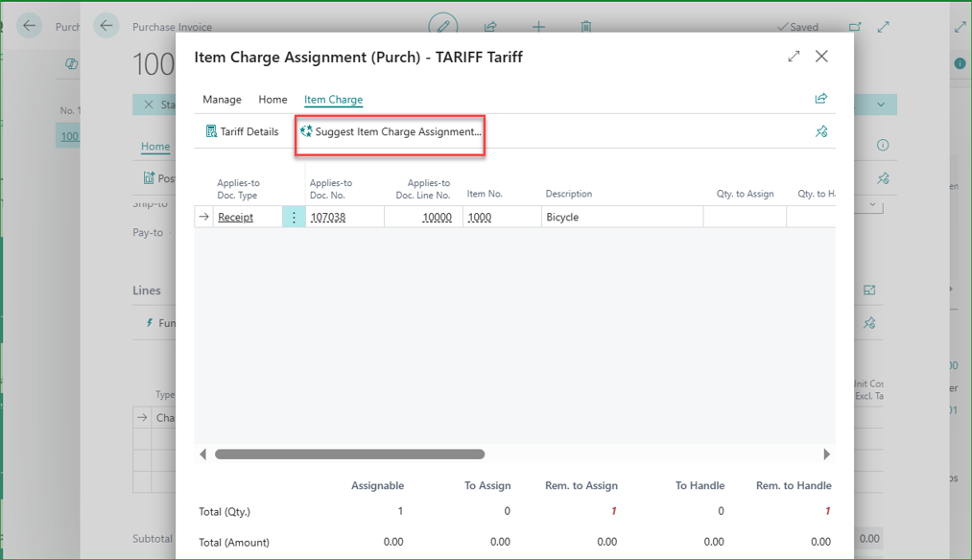Image resolution: width=972 pixels, height=560 pixels.
Task: Switch to the Home tab in dialog
Action: click(x=273, y=99)
